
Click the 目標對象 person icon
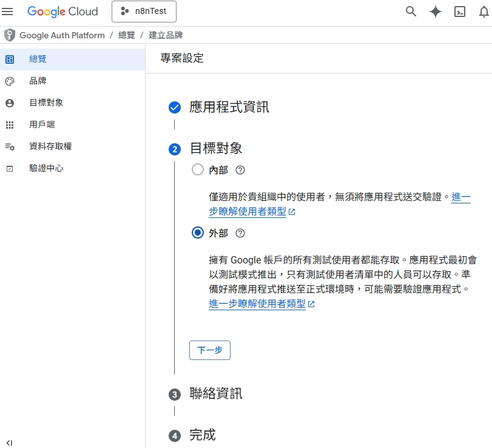point(10,103)
